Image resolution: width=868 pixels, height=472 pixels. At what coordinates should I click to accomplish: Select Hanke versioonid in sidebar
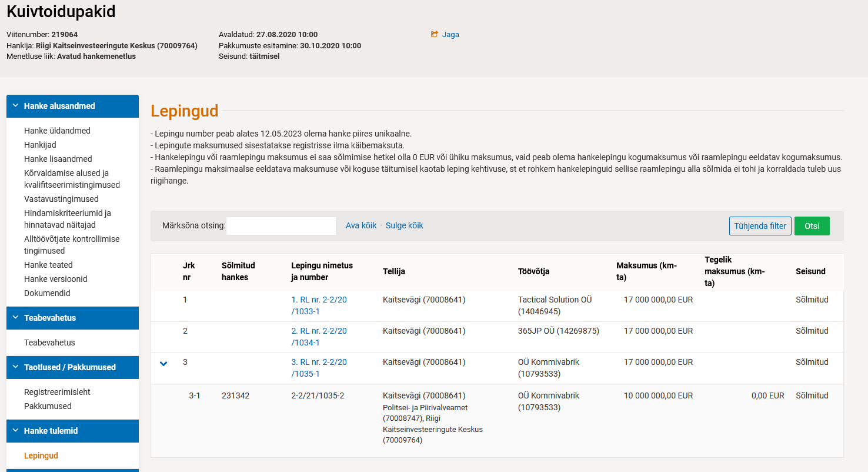[55, 279]
